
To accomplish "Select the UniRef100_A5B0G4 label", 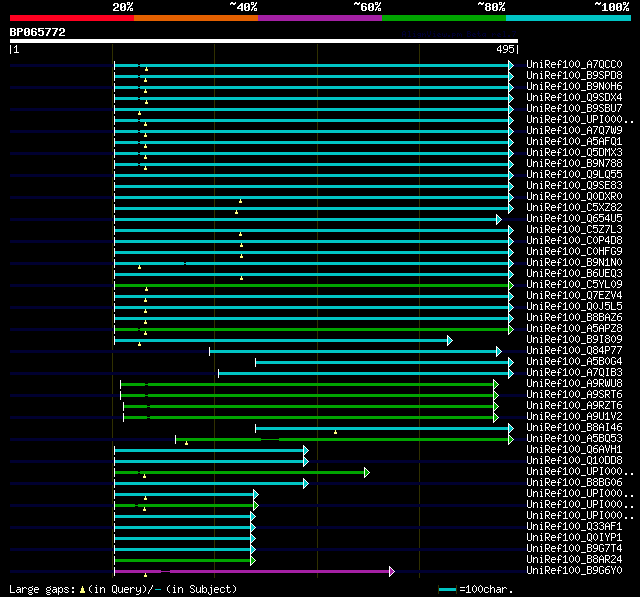I will coord(574,362).
